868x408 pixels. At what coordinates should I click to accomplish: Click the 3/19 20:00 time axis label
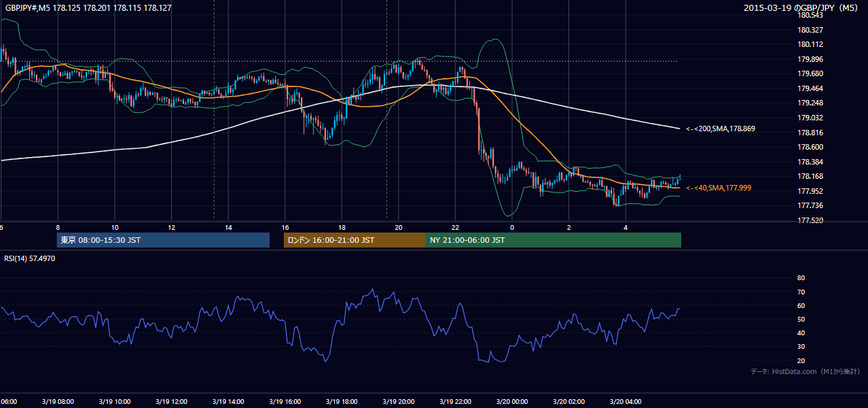pyautogui.click(x=399, y=402)
